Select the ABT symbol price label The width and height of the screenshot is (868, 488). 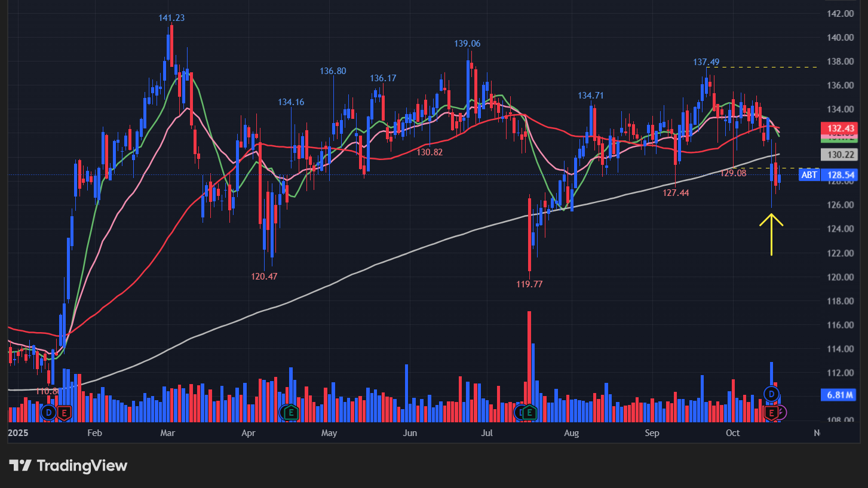(809, 175)
